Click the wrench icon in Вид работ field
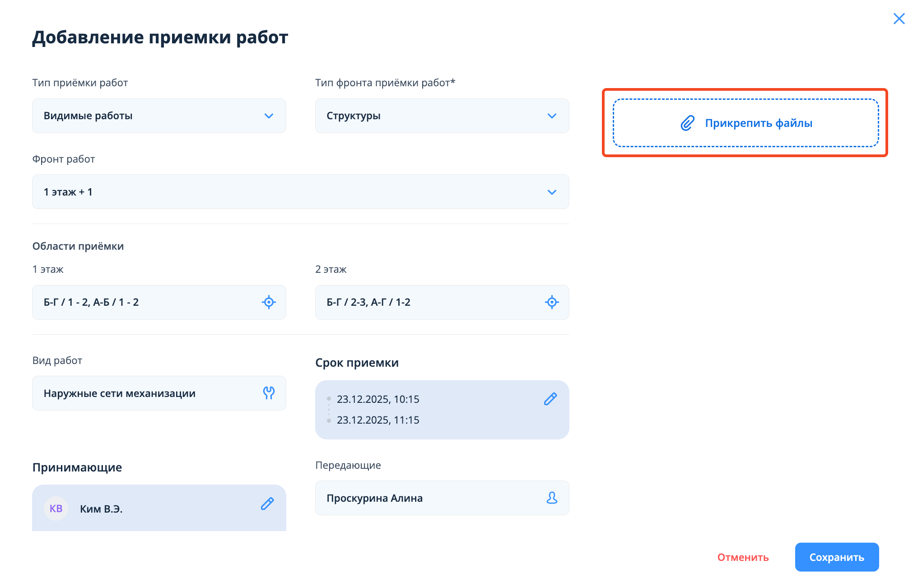 click(x=269, y=393)
